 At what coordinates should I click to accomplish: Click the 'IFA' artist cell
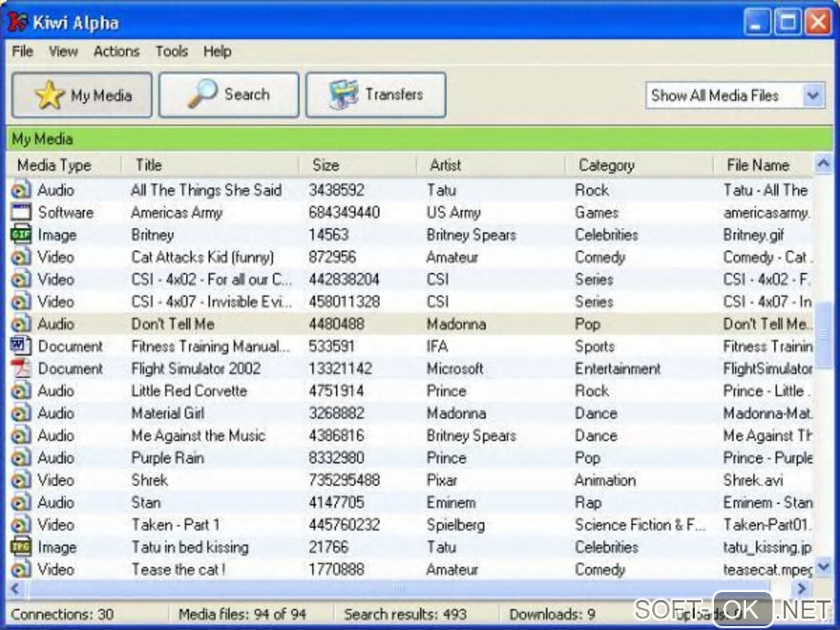tap(436, 347)
